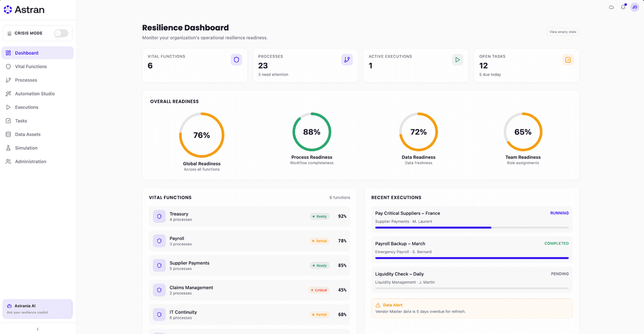
Task: Open Tasks in the sidebar
Action: click(x=38, y=121)
